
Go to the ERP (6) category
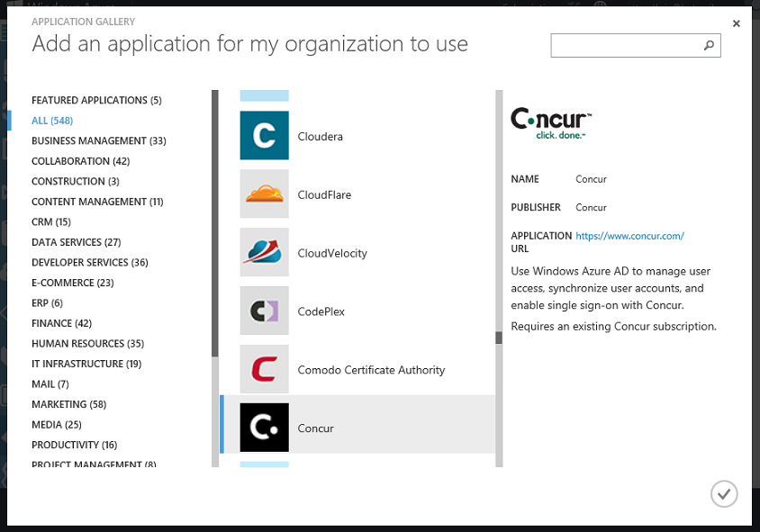click(x=47, y=303)
